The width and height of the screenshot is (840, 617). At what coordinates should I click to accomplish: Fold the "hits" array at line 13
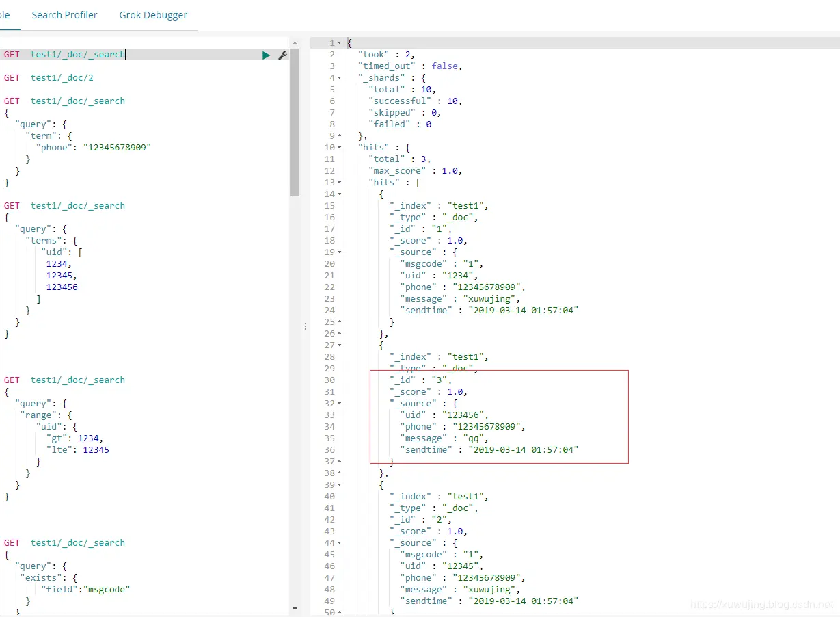(x=340, y=183)
